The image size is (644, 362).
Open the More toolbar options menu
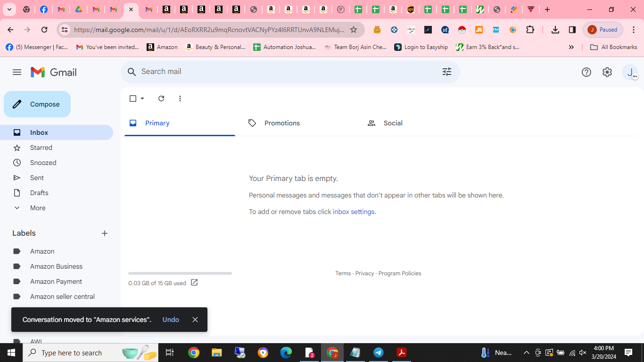click(180, 99)
